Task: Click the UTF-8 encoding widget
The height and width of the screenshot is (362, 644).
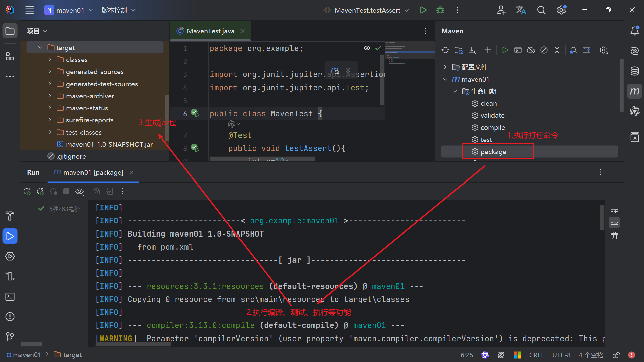Action: (x=561, y=355)
